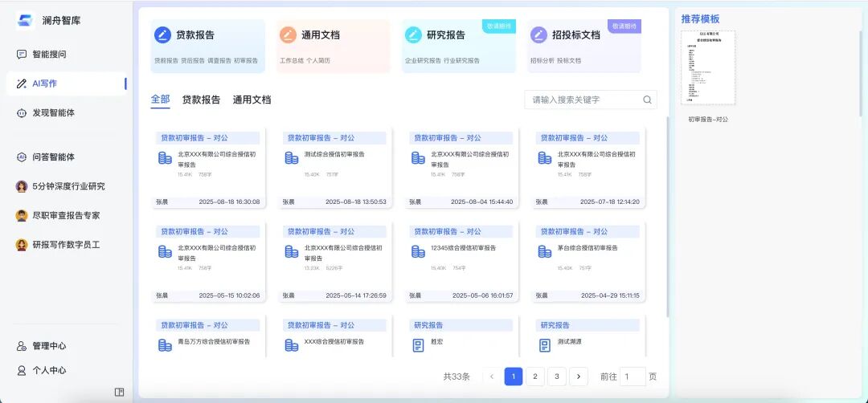Click the previous page left chevron
This screenshot has height=403, width=868.
coord(492,377)
